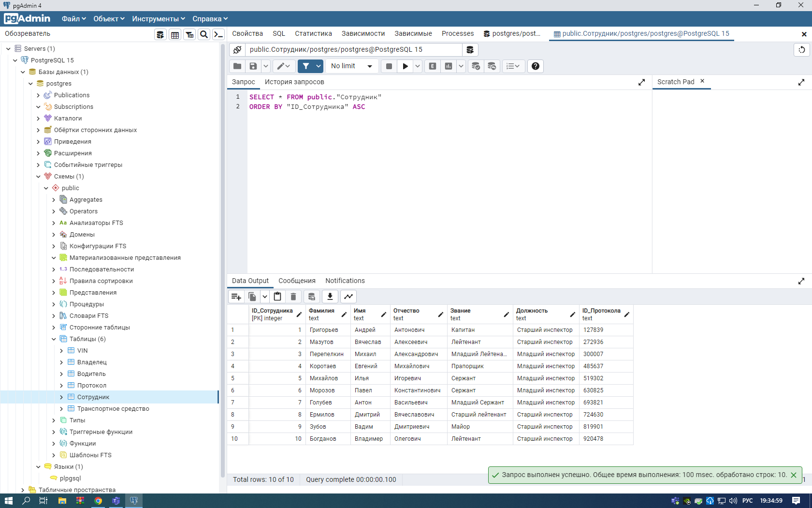
Task: Switch to the Зависимости tab
Action: pos(363,34)
